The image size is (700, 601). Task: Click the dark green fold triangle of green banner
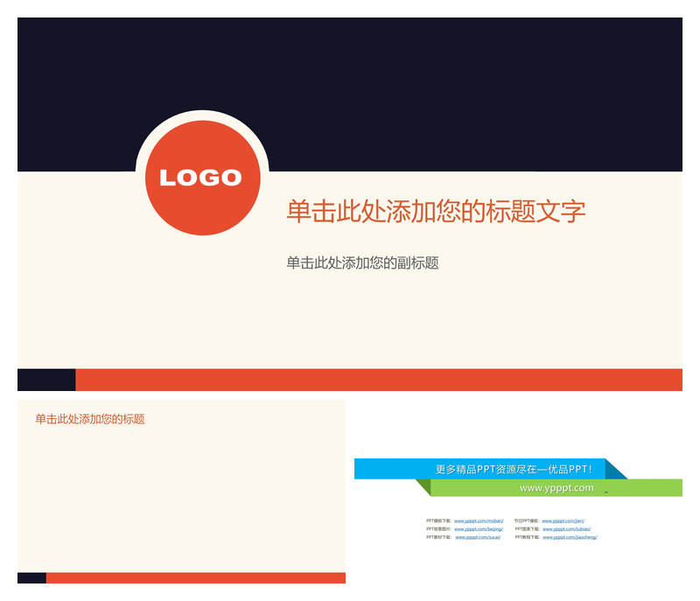click(425, 486)
